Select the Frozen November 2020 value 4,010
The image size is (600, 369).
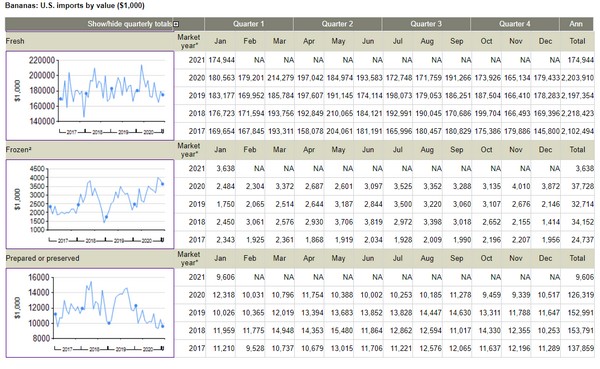coord(521,186)
